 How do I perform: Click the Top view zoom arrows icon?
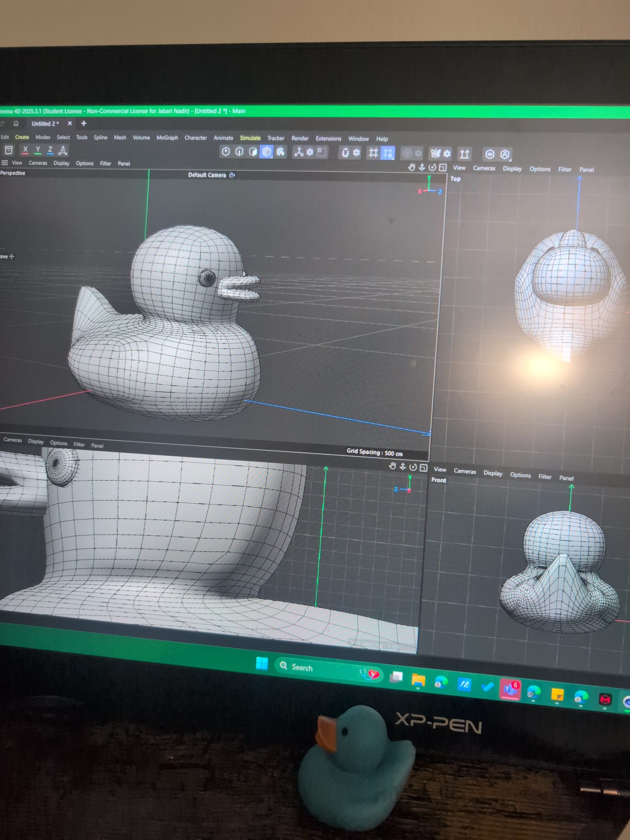pos(422,167)
